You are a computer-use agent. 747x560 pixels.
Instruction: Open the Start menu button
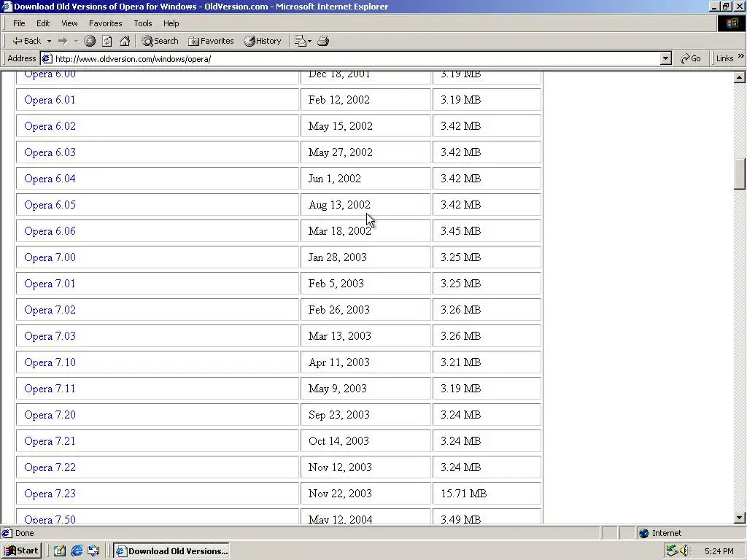[21, 551]
